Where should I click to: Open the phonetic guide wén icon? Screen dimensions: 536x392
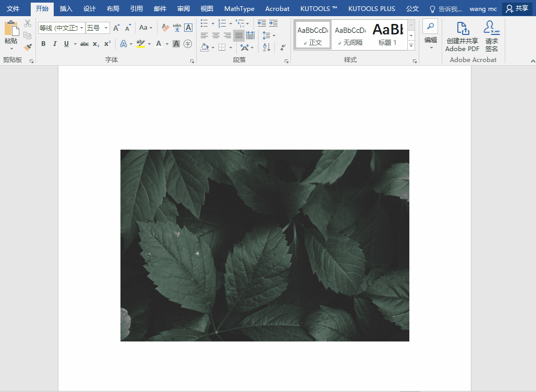click(177, 28)
